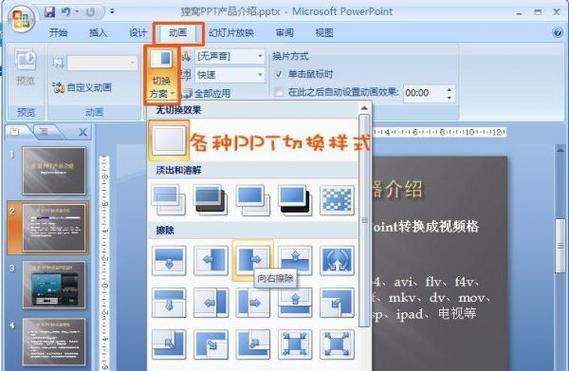Click the 全部应用 button
This screenshot has width=569, height=371.
[x=207, y=94]
